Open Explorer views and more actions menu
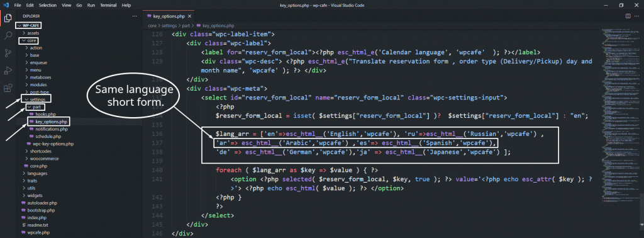644x238 pixels. (135, 16)
